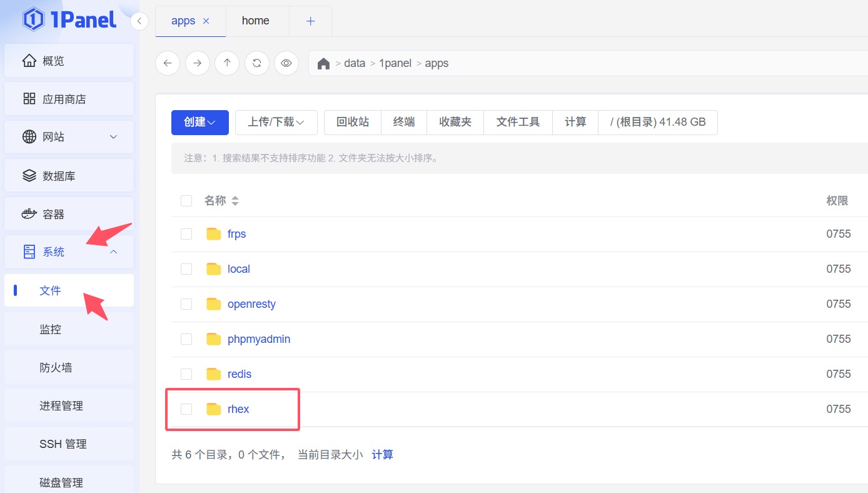Open the redis folder link

(240, 374)
